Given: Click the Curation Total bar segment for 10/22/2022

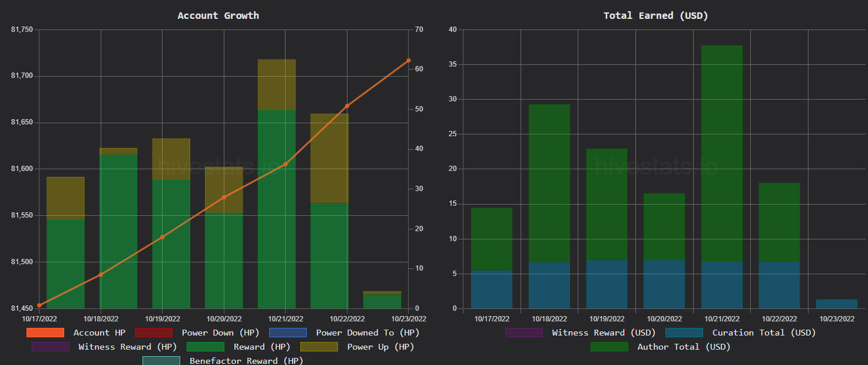Looking at the screenshot, I should tap(779, 285).
